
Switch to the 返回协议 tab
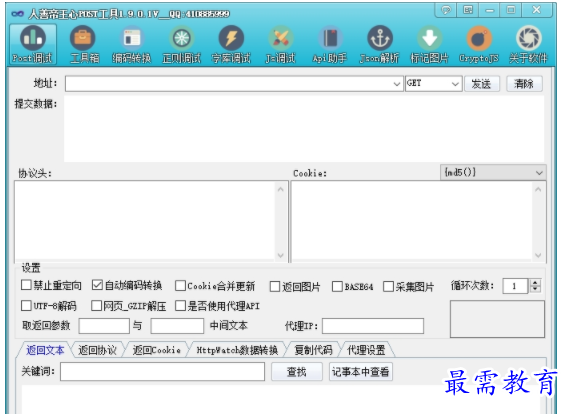pos(97,350)
